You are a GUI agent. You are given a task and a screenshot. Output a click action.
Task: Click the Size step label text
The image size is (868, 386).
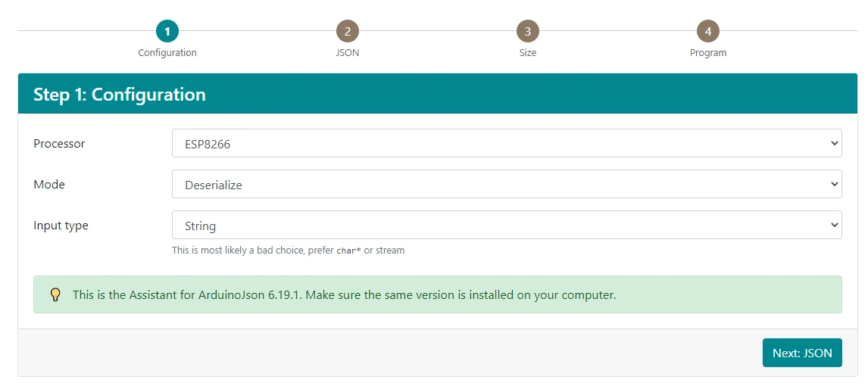tap(528, 53)
